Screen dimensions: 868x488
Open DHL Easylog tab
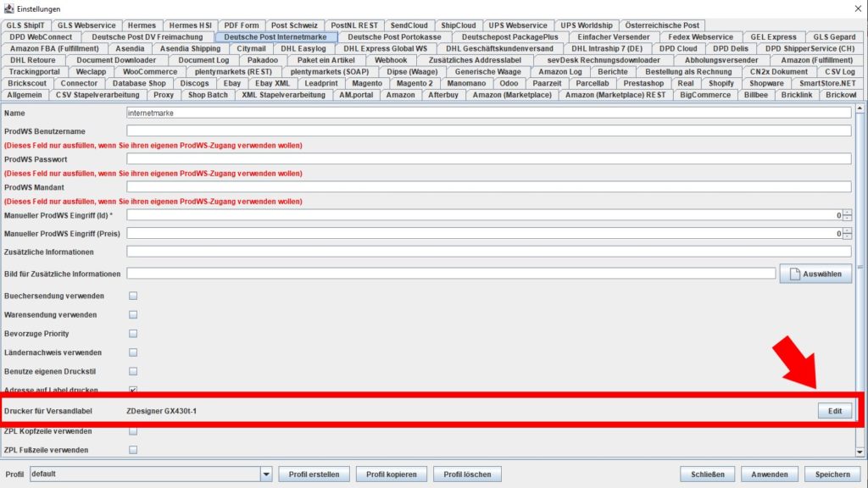tap(303, 48)
